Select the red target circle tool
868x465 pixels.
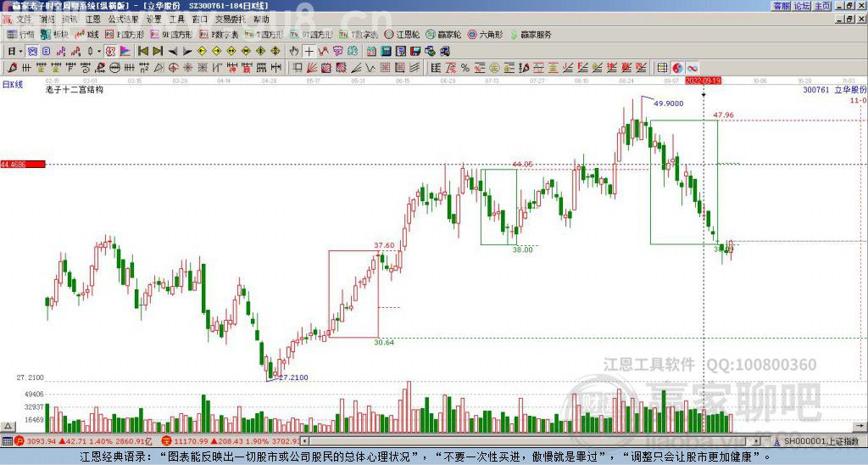(173, 68)
